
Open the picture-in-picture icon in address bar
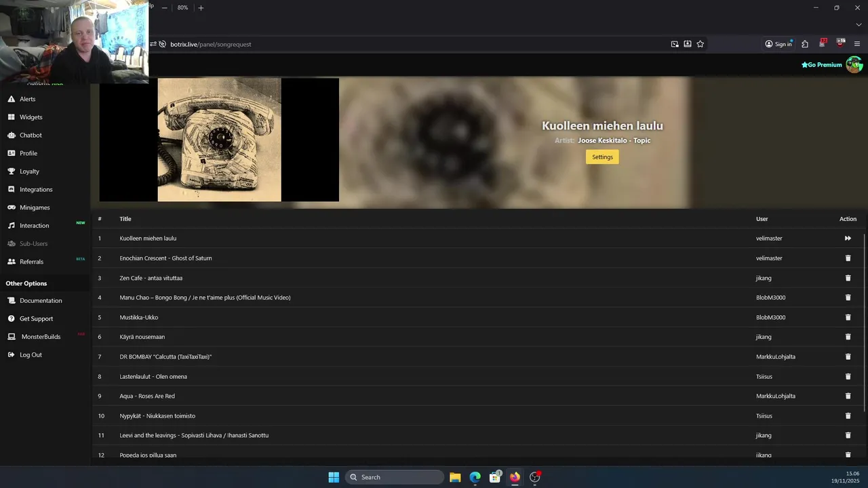(x=675, y=44)
